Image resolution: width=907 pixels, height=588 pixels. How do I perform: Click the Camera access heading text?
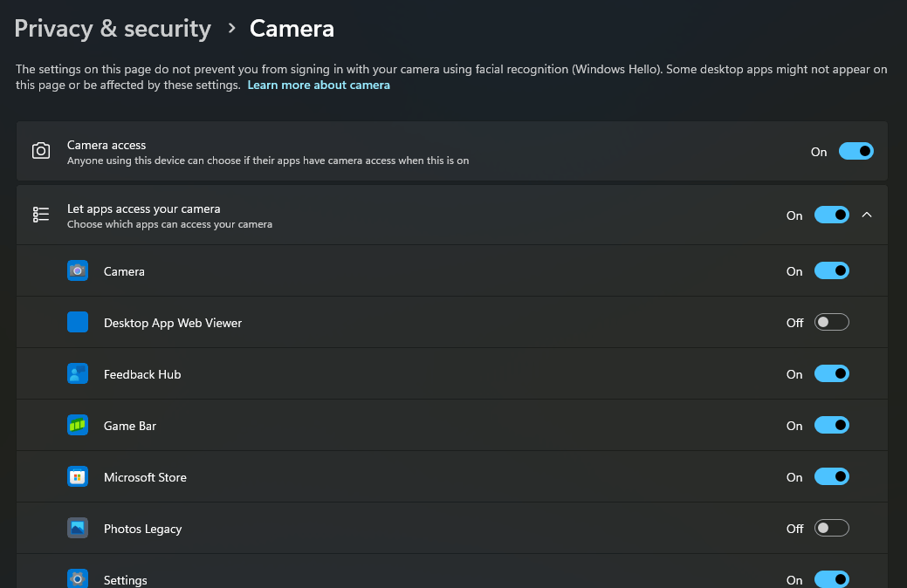coord(107,145)
